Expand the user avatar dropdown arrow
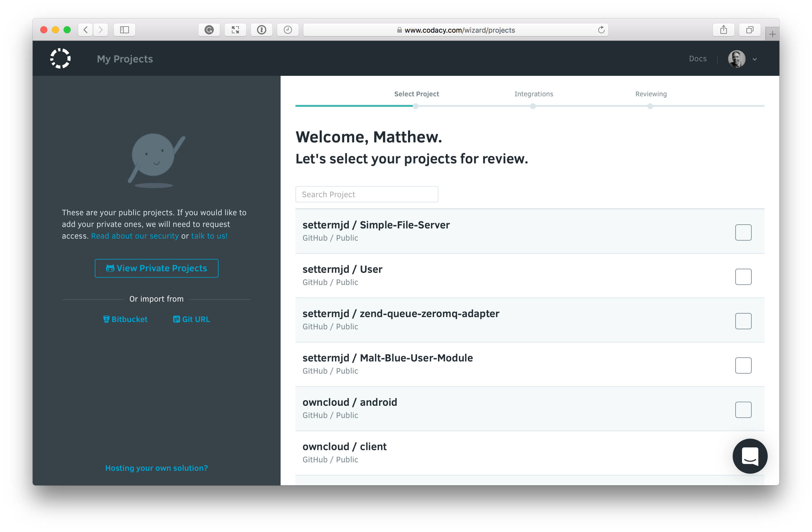This screenshot has width=812, height=532. pyautogui.click(x=755, y=59)
